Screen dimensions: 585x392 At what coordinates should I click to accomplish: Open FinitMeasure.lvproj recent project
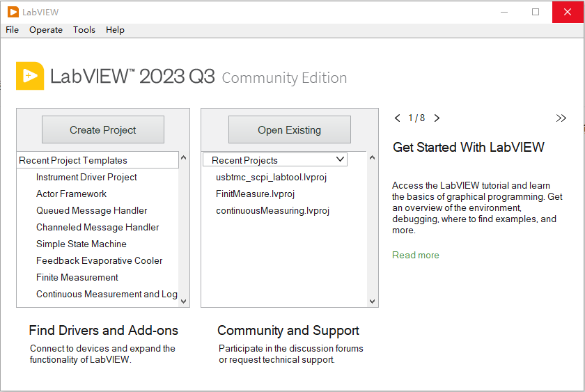(x=255, y=194)
